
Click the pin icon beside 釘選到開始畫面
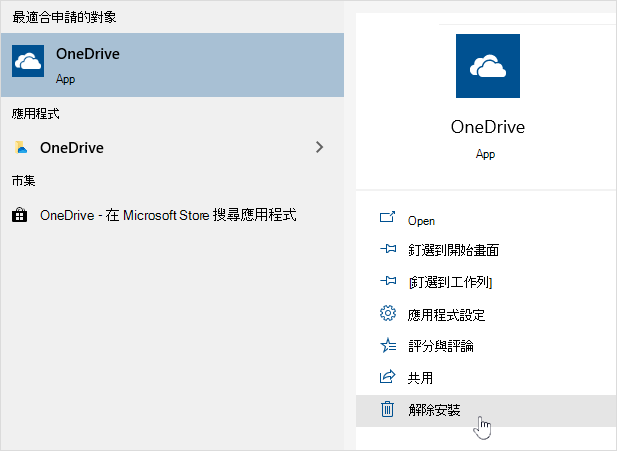388,249
